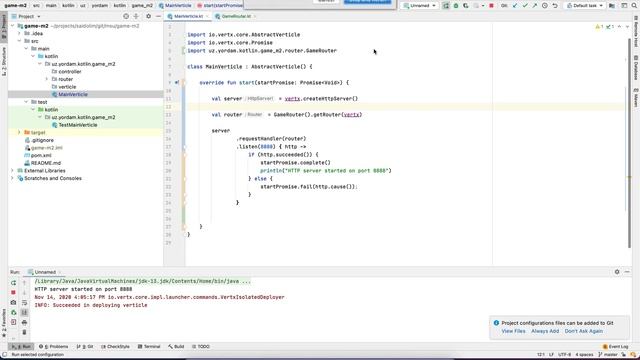Viewport: 640px width, 360px height.
Task: Click Always Add link in notification
Action: [x=545, y=331]
